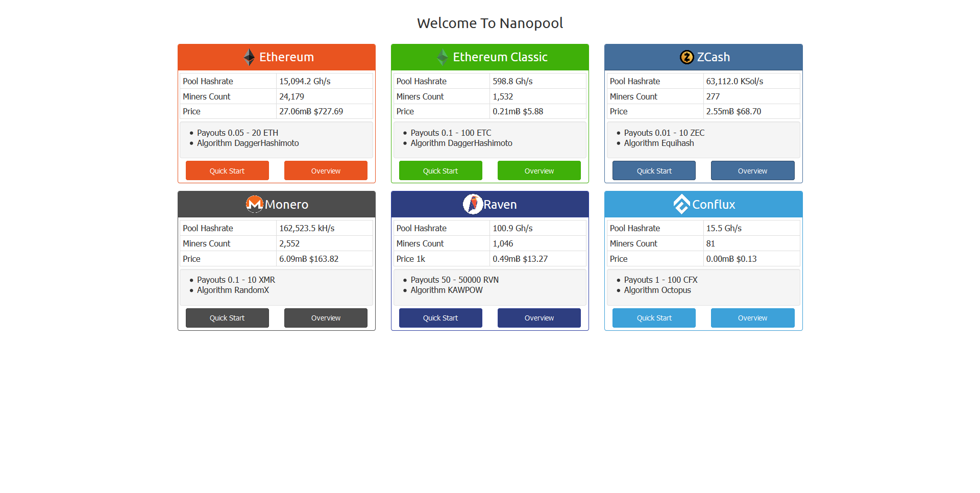This screenshot has height=493, width=980.
Task: Select Raven miners count 1,046
Action: pos(503,243)
